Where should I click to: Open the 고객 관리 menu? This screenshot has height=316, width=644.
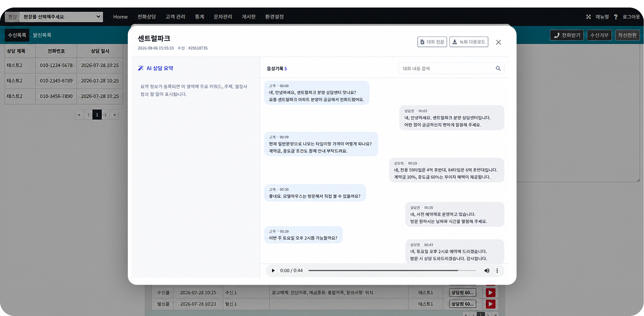pos(175,17)
